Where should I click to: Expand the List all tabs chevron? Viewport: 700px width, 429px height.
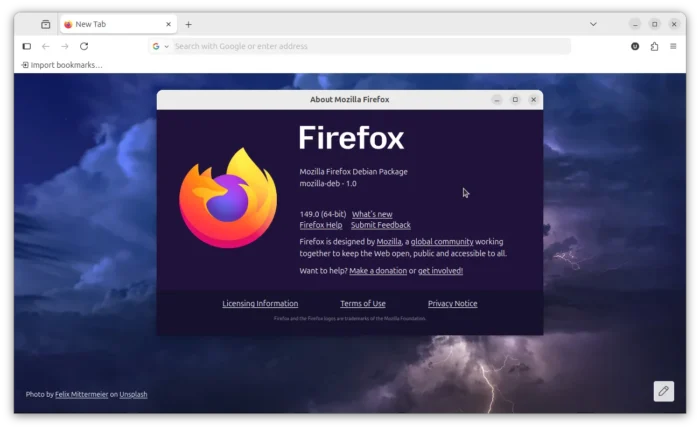pyautogui.click(x=593, y=24)
